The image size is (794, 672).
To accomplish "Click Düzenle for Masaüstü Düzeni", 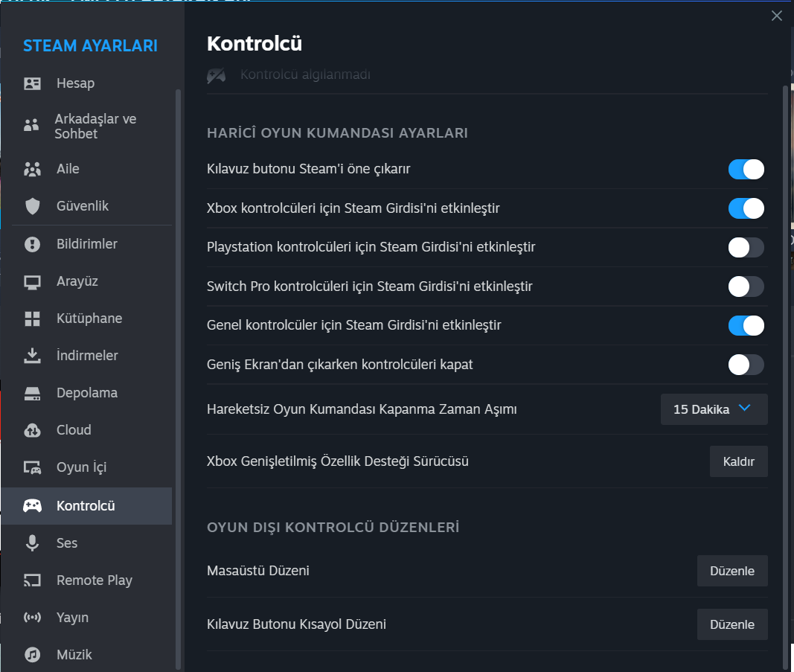I will 732,571.
